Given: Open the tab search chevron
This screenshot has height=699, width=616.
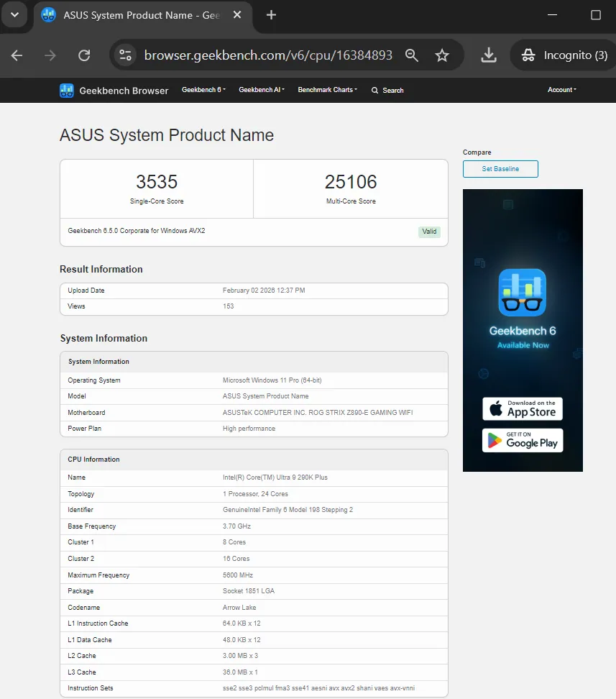Looking at the screenshot, I should point(14,14).
